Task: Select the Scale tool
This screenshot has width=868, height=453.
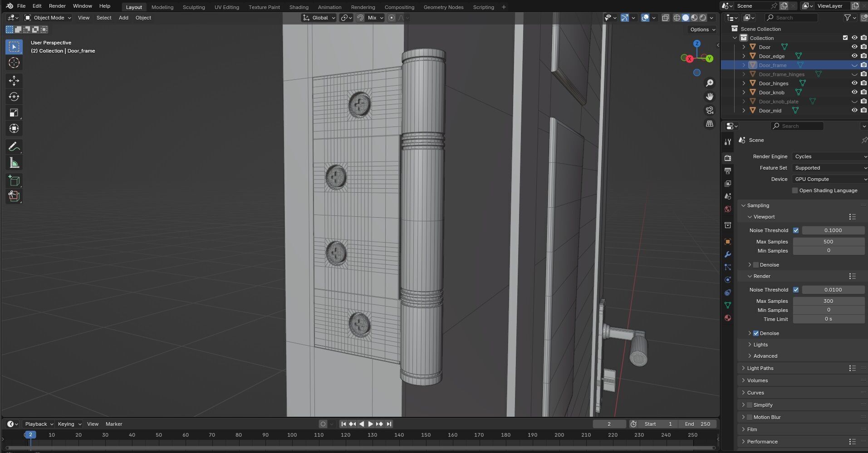Action: [x=14, y=112]
